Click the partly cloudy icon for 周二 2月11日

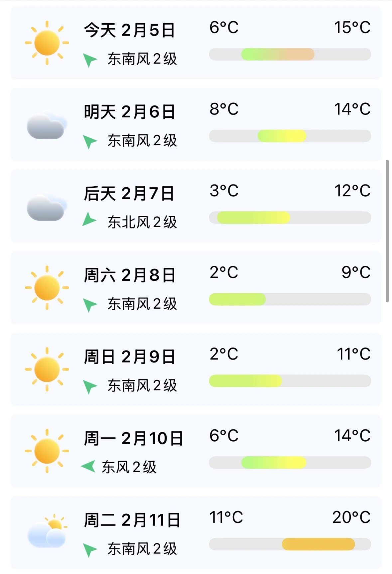point(47,531)
